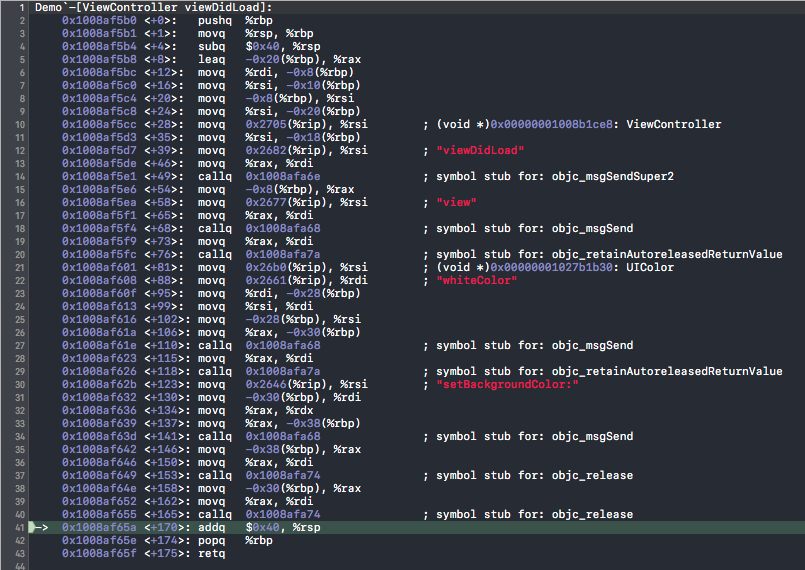Image resolution: width=805 pixels, height=570 pixels.
Task: Click operand 0x2705(%rip), %rsi on line 10
Action: point(306,125)
